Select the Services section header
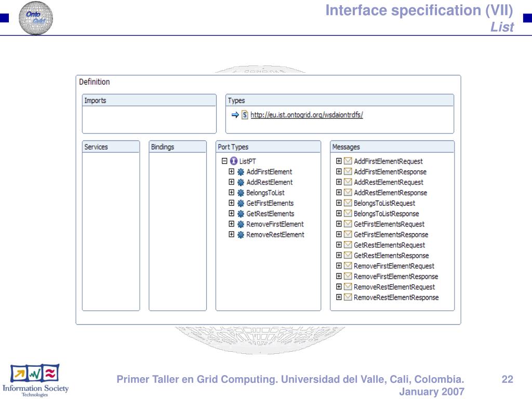 111,147
